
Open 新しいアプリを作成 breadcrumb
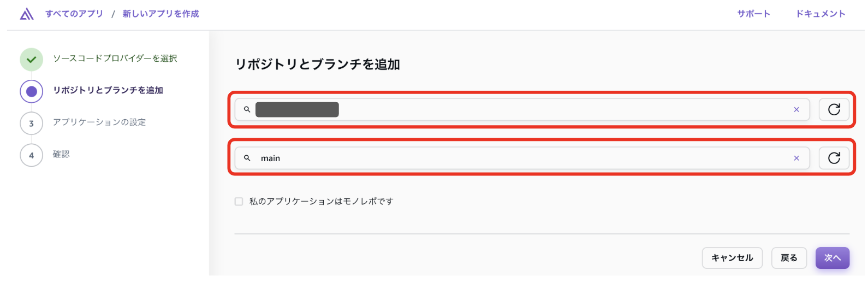pyautogui.click(x=160, y=14)
